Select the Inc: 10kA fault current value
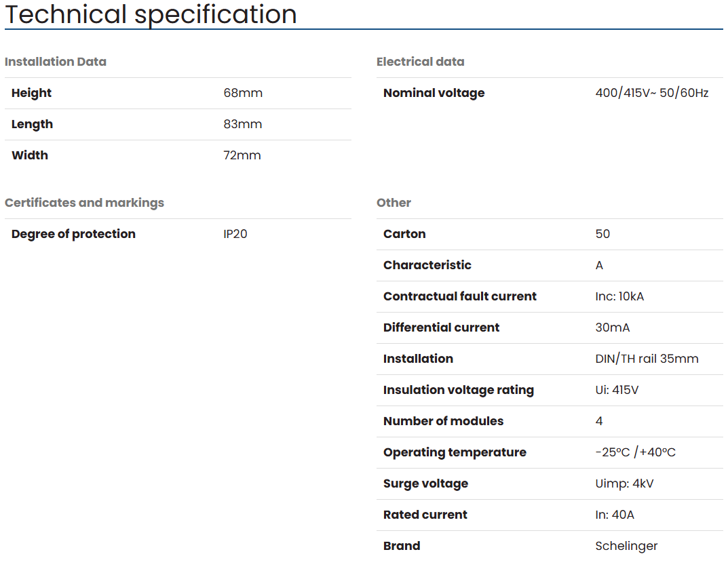The height and width of the screenshot is (573, 728). 619,296
